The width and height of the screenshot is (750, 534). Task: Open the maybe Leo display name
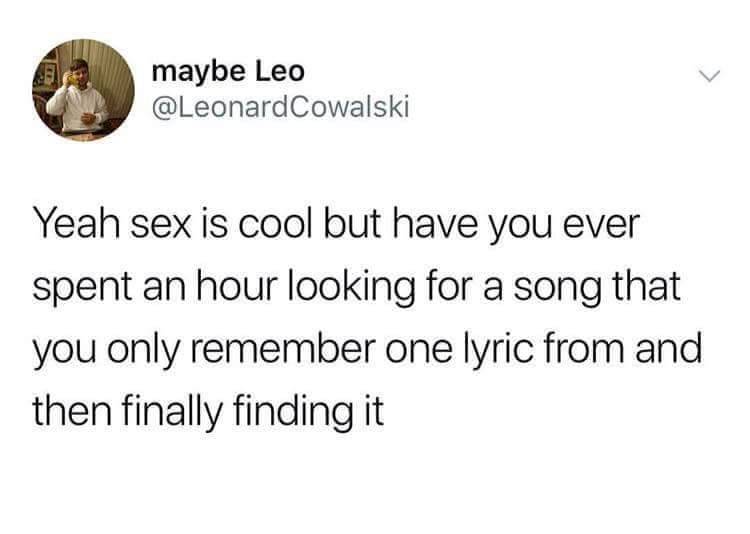pyautogui.click(x=228, y=73)
